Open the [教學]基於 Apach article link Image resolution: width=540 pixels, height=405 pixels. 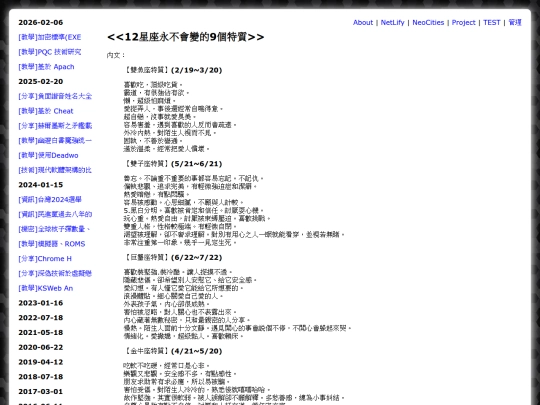tap(46, 67)
